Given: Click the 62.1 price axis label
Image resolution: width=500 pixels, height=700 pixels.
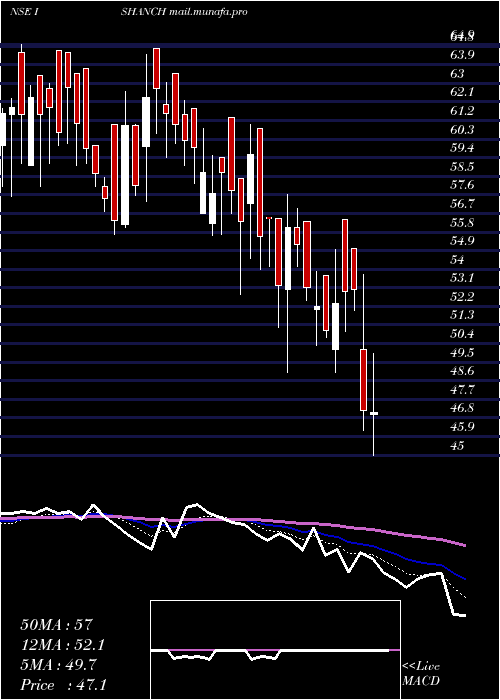Looking at the screenshot, I should point(462,92).
